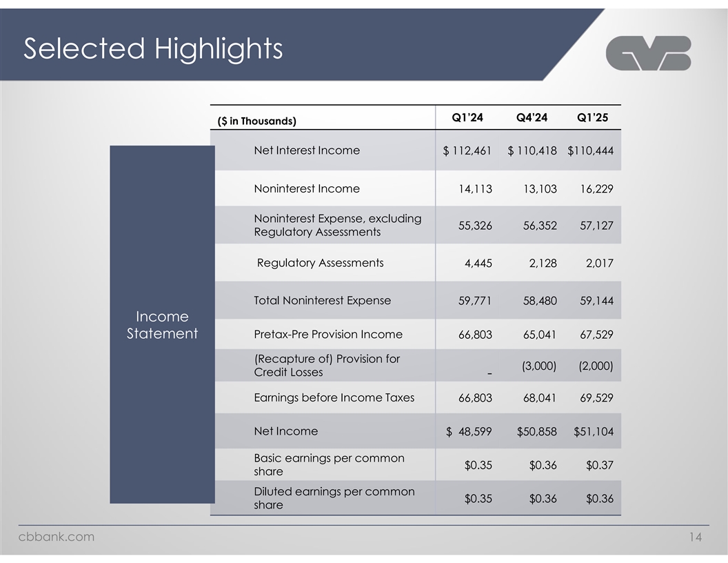Image resolution: width=728 pixels, height=563 pixels.
Task: Click the Diluted EPS Q1'24 value $0.35
Action: click(478, 499)
